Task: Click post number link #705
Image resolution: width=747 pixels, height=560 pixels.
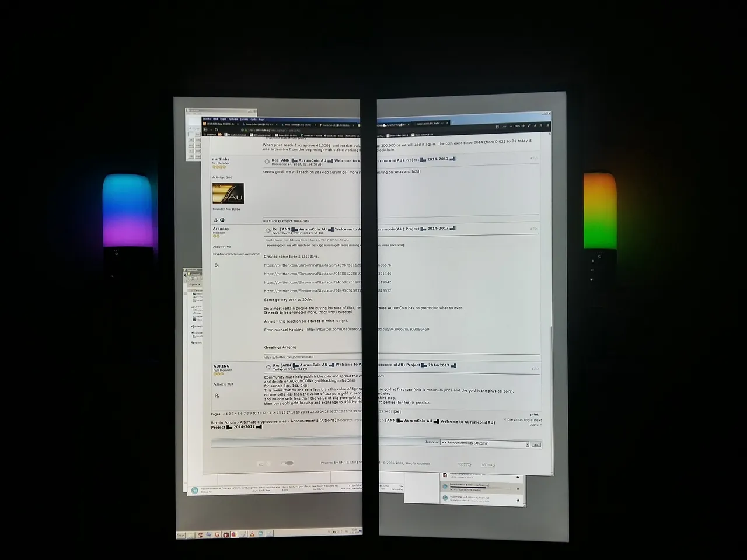Action: pyautogui.click(x=534, y=158)
